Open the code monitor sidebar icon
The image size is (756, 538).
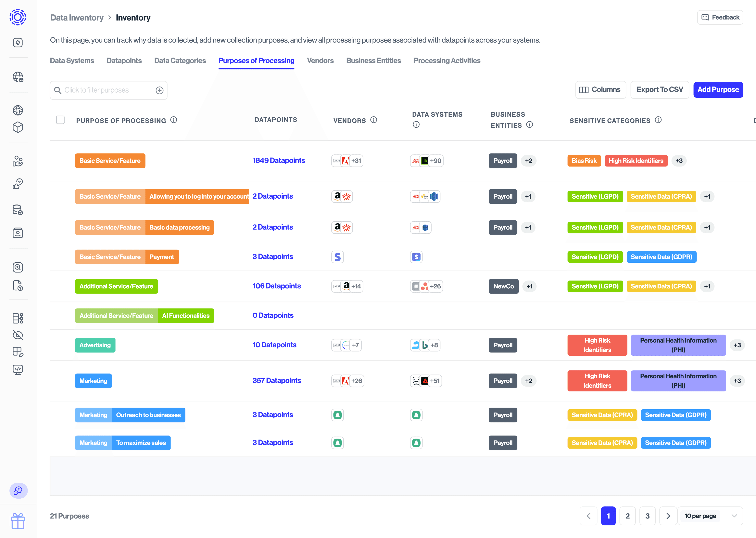18,369
